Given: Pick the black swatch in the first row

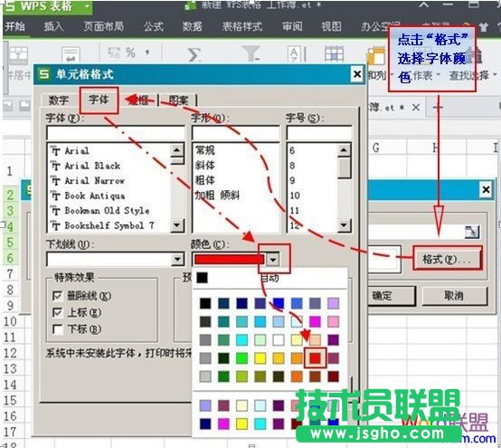Looking at the screenshot, I should pos(205,303).
